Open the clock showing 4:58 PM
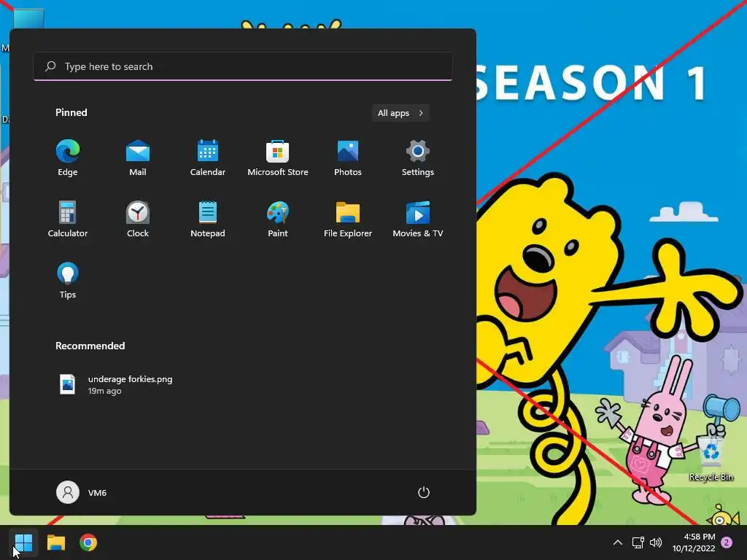Screen dimensions: 747x560 pos(694,542)
